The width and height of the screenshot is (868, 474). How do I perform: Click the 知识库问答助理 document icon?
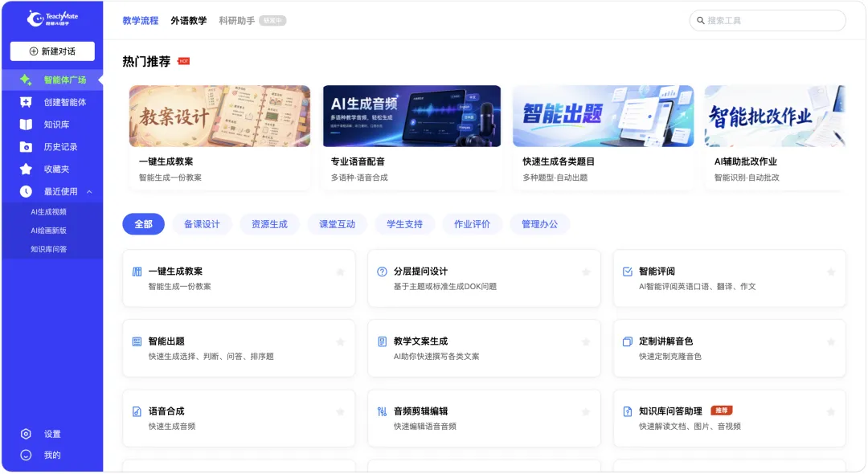(627, 411)
